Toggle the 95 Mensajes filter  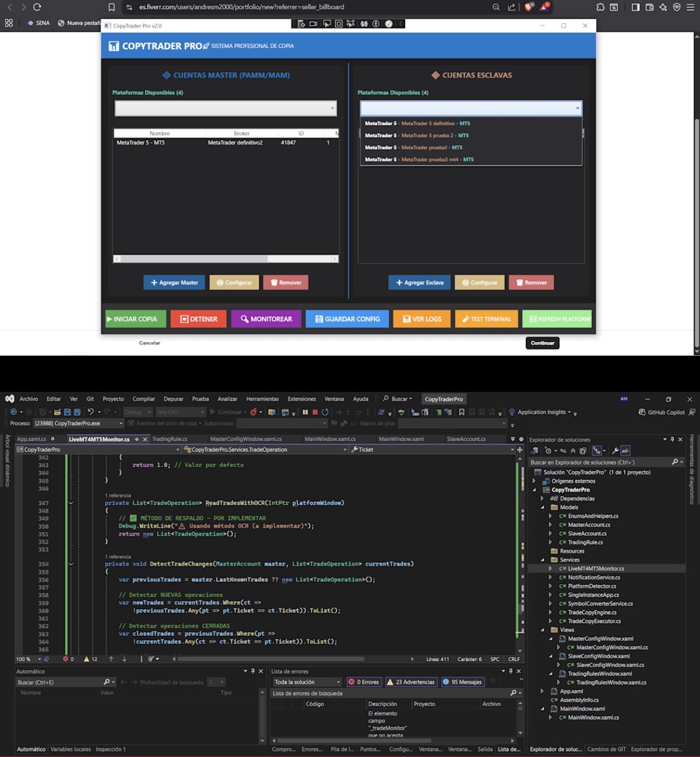(x=463, y=682)
